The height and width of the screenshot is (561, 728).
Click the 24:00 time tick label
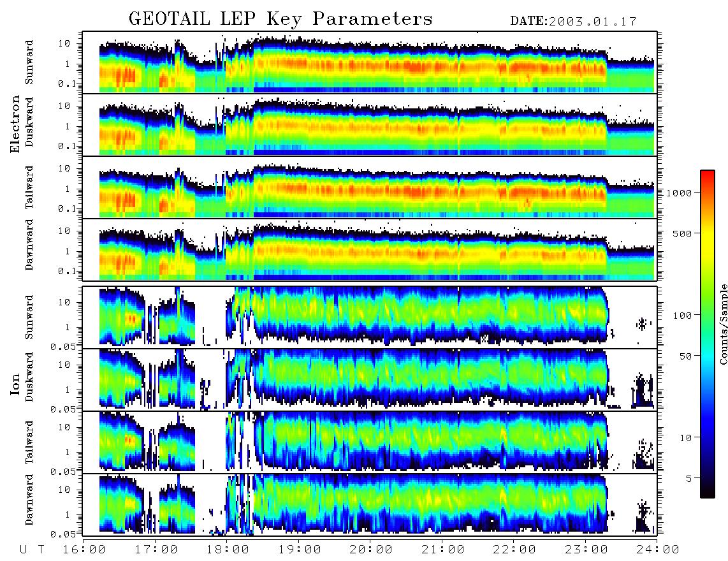[658, 550]
